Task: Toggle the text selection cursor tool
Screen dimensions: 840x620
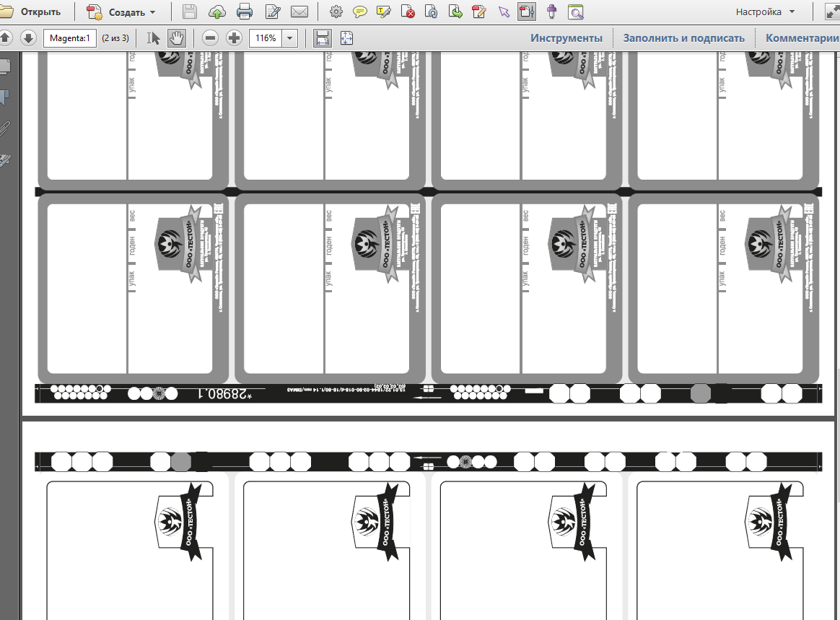Action: tap(153, 38)
